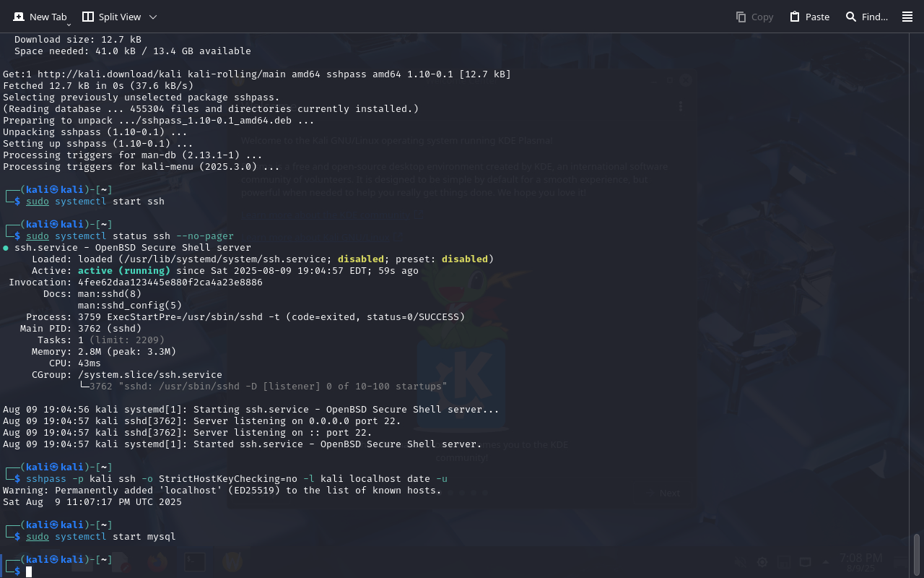Expand the Split View chevron dropdown
The width and height of the screenshot is (924, 578).
tap(152, 17)
